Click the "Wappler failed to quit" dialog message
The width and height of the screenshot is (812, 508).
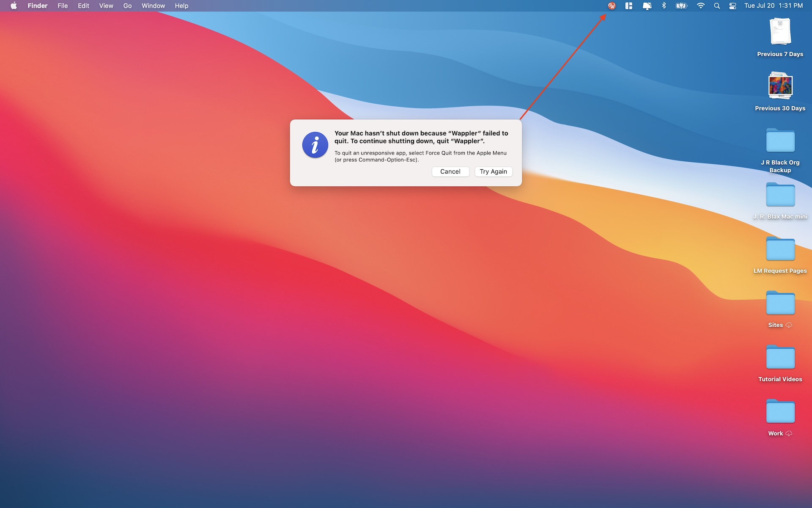pos(421,137)
